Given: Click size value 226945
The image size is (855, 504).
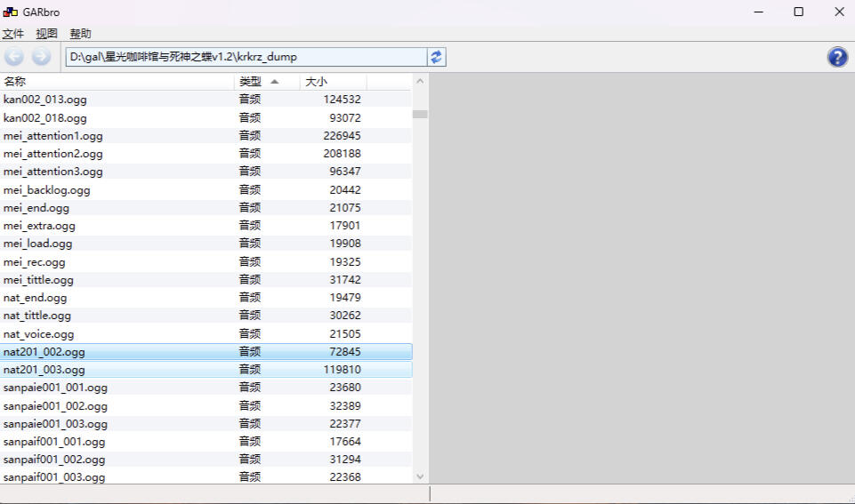Looking at the screenshot, I should 342,136.
